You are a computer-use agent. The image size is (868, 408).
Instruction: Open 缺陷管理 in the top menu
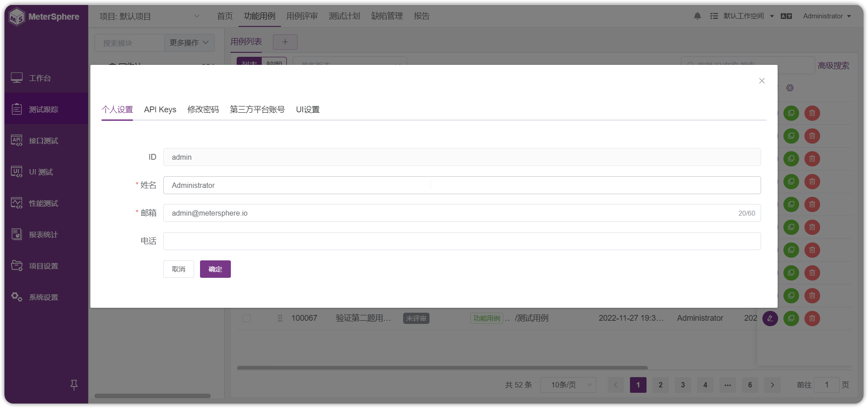(387, 16)
